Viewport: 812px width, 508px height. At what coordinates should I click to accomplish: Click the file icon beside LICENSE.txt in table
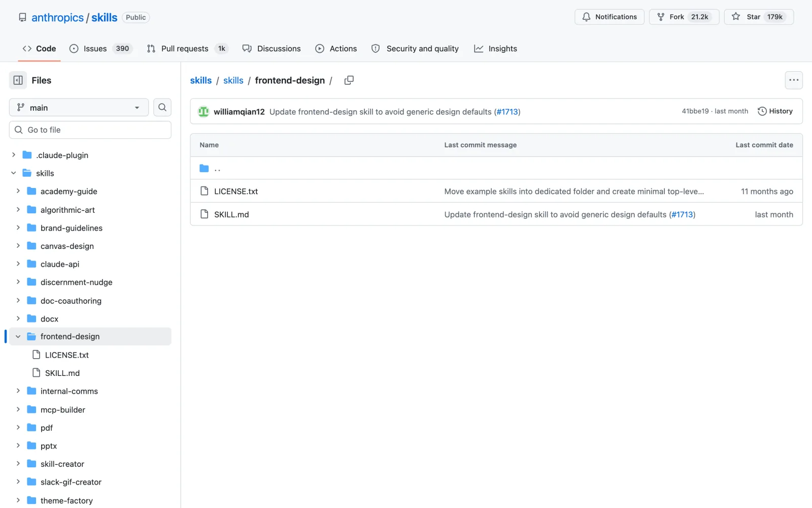point(205,191)
